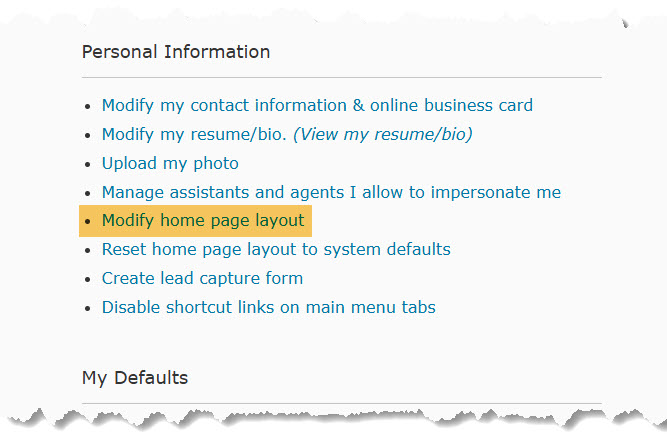Select the Upload my photo link
This screenshot has width=667, height=434.
pyautogui.click(x=170, y=163)
